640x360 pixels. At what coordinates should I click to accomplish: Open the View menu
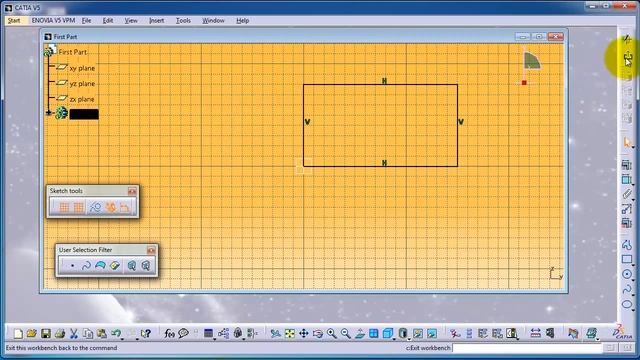[131, 20]
